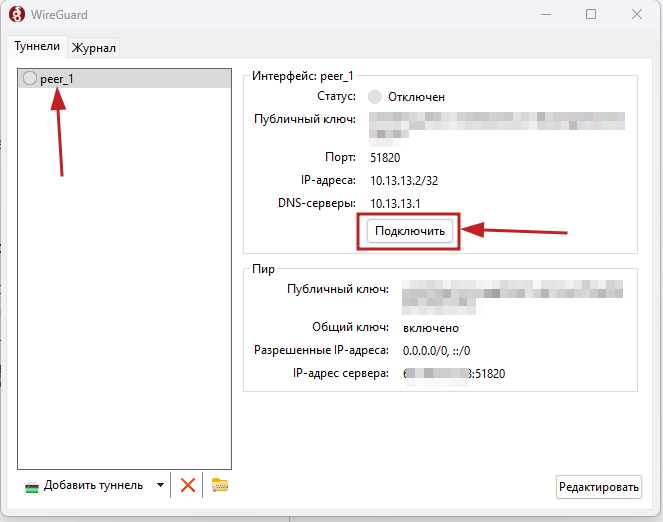This screenshot has width=663, height=522.
Task: Click DNS server value 10.13.13.1
Action: pyautogui.click(x=395, y=204)
